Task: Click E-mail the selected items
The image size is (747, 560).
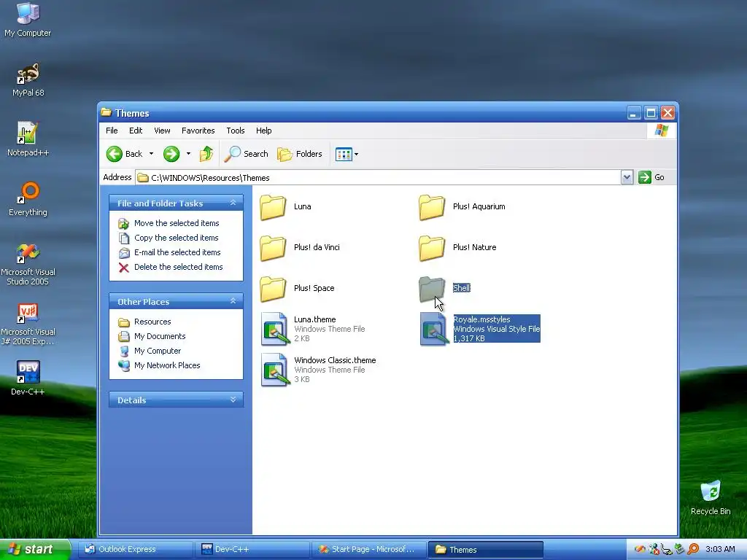Action: click(177, 252)
